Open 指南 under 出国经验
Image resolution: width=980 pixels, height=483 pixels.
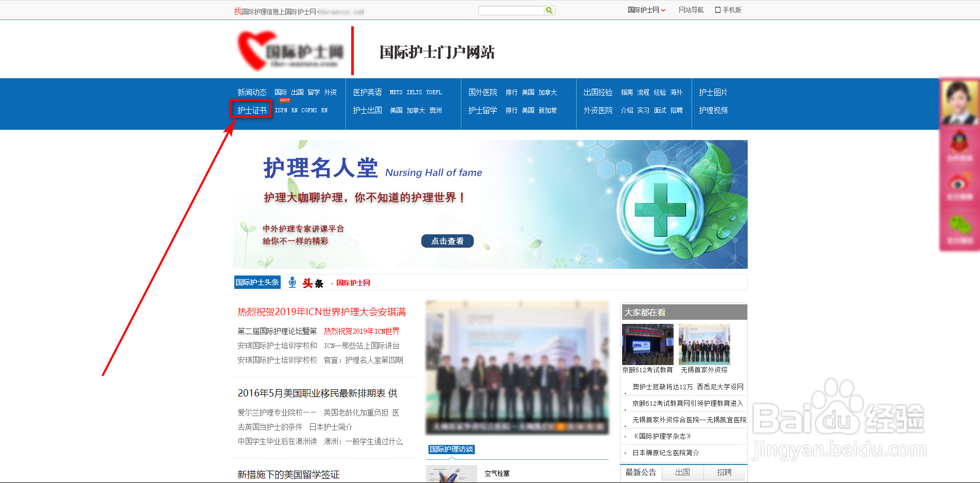click(627, 92)
